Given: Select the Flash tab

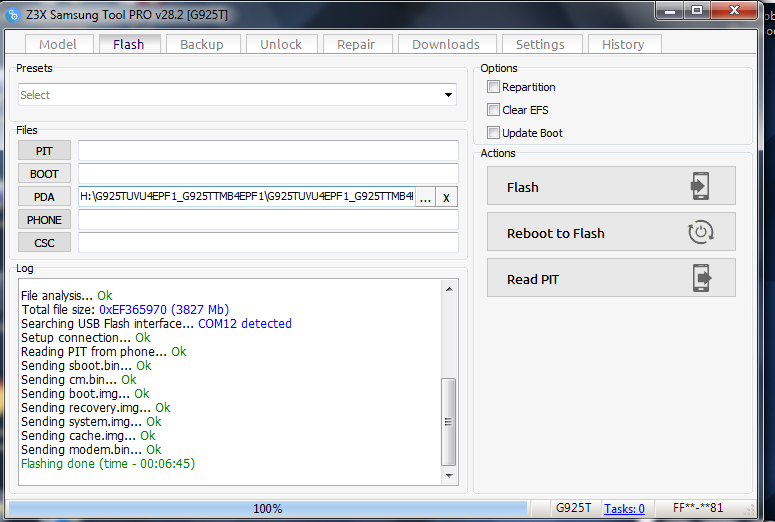Looking at the screenshot, I should [x=129, y=44].
